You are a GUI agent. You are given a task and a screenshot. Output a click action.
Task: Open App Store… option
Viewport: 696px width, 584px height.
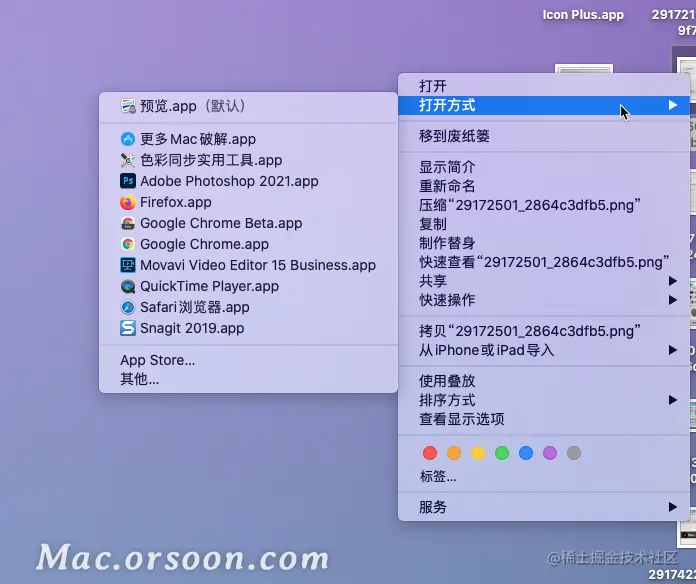click(x=248, y=360)
